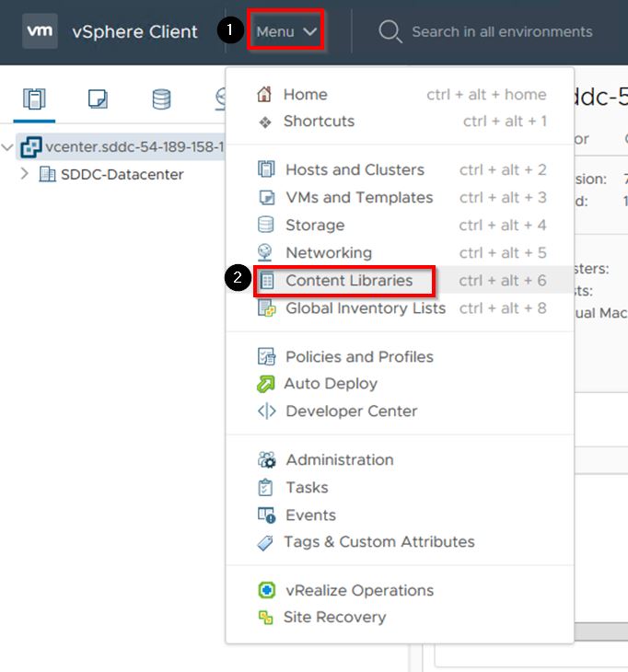
Task: Click the vSphere Client title
Action: pyautogui.click(x=134, y=31)
